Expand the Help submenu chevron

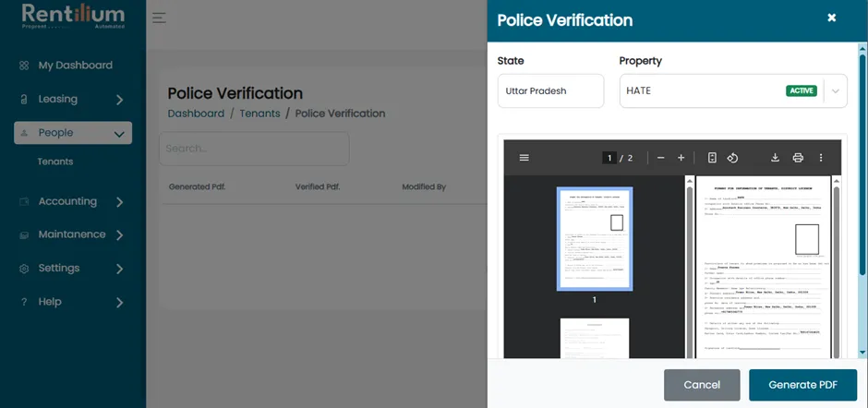click(119, 302)
